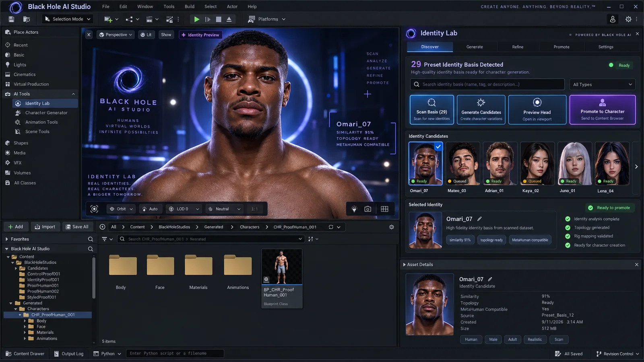This screenshot has height=362, width=644.
Task: Open the user account icon
Action: 613,19
